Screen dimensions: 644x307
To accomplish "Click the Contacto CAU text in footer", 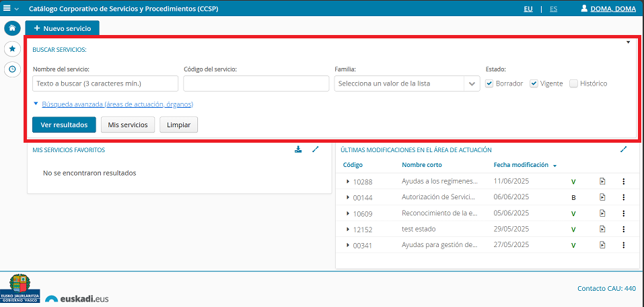I will pyautogui.click(x=606, y=289).
